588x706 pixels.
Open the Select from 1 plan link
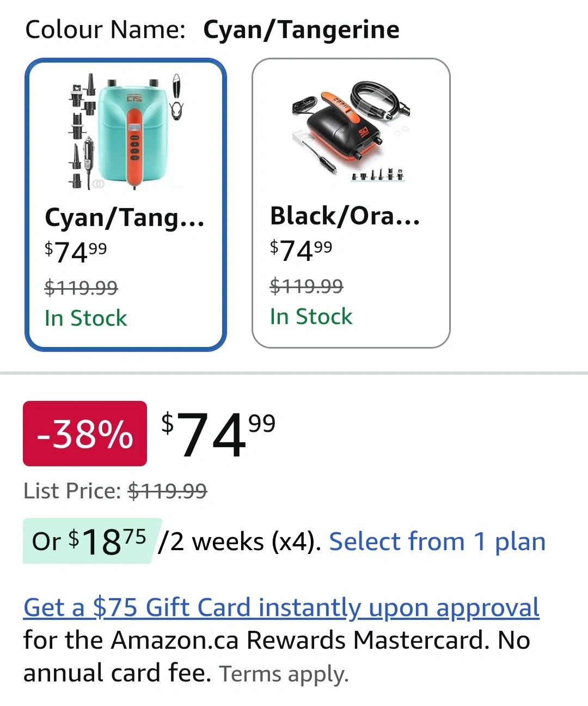(x=437, y=542)
